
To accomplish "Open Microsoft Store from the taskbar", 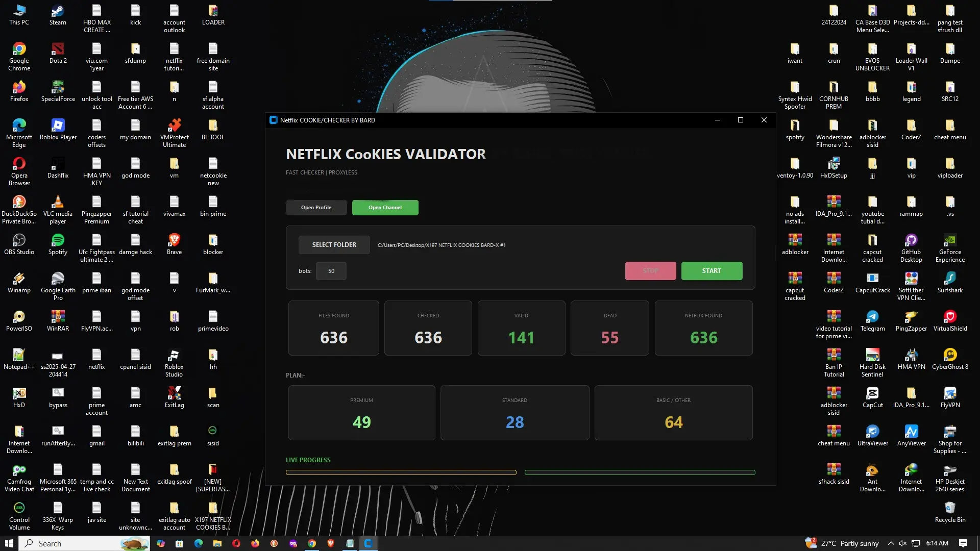I will click(179, 543).
